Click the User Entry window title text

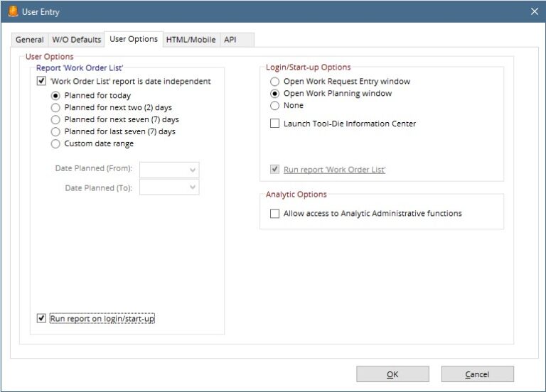(41, 12)
